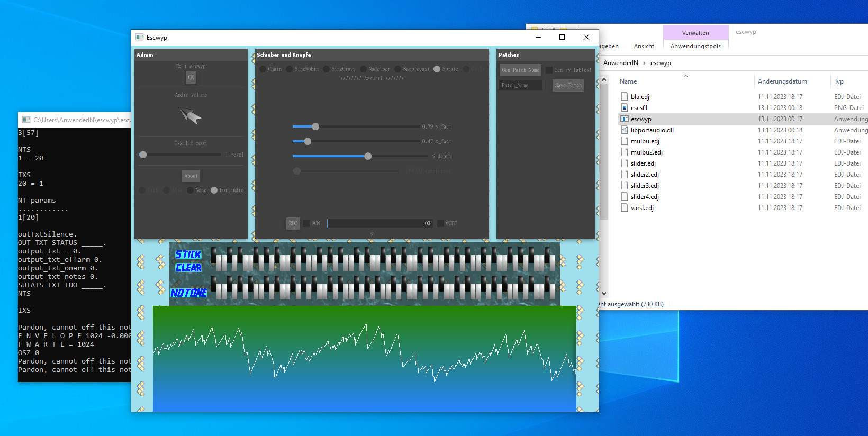868x436 pixels.
Task: Click the NOTONE label
Action: pos(188,293)
